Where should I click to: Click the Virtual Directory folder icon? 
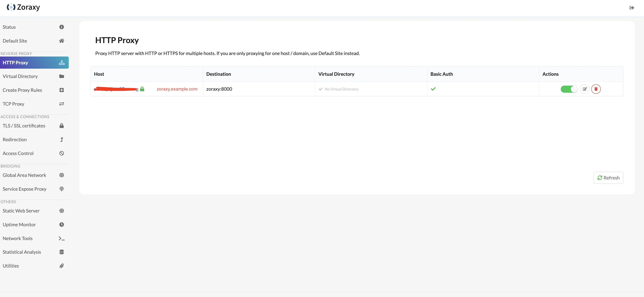pyautogui.click(x=61, y=76)
